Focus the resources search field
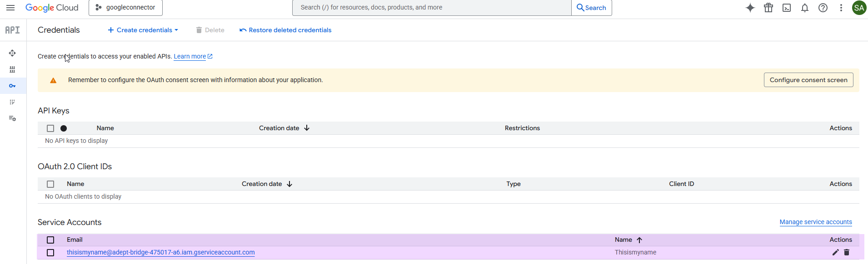 click(432, 8)
